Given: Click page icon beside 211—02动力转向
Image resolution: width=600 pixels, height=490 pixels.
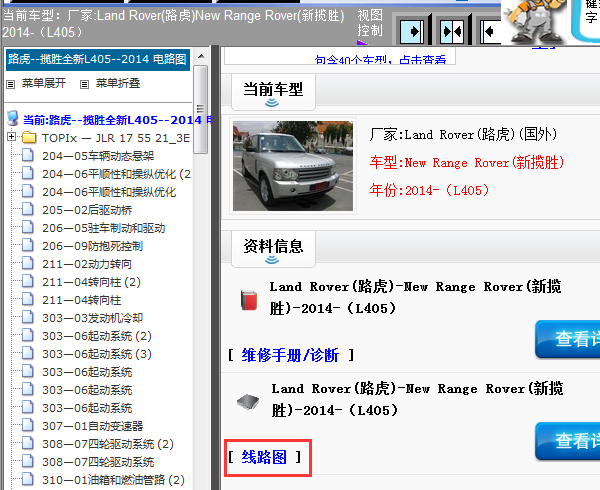Looking at the screenshot, I should (x=28, y=263).
